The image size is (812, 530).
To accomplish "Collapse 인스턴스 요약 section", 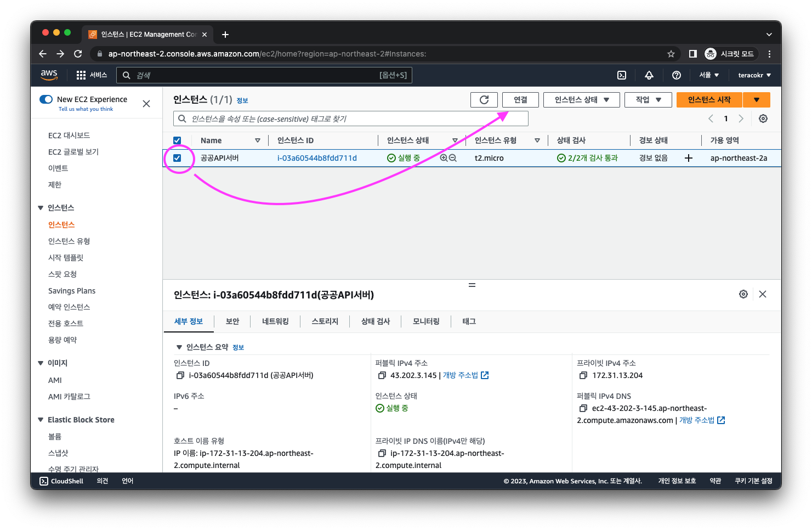I will click(179, 347).
